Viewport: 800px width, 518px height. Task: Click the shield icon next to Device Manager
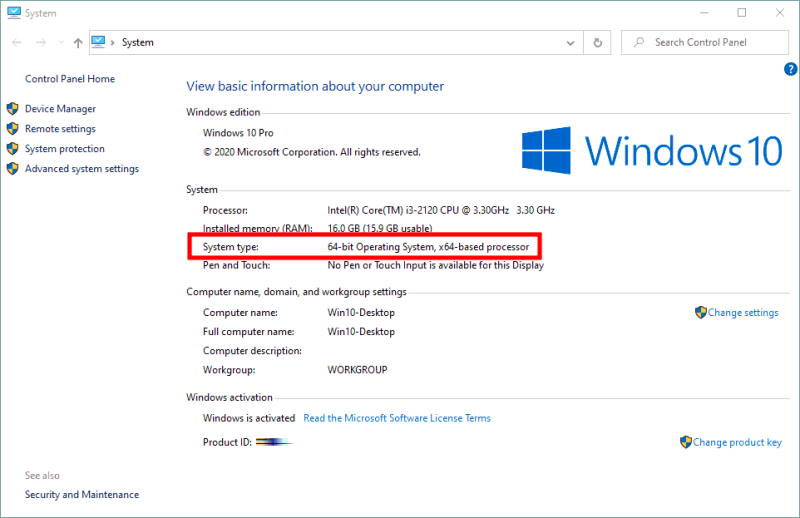click(x=13, y=109)
